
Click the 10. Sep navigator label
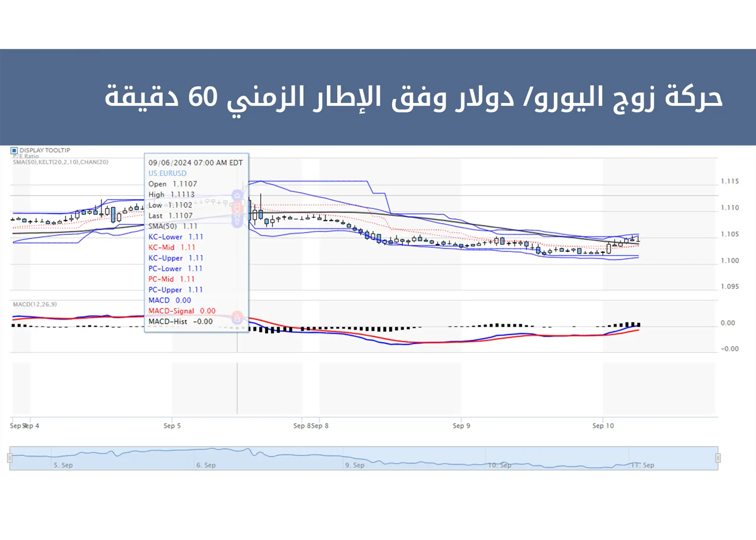pyautogui.click(x=499, y=465)
